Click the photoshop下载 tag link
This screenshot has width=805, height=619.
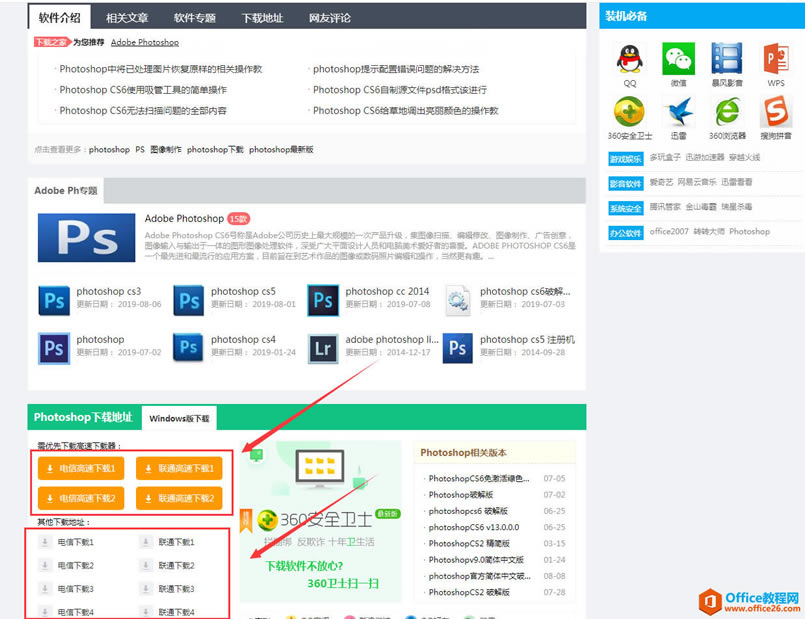tap(215, 149)
